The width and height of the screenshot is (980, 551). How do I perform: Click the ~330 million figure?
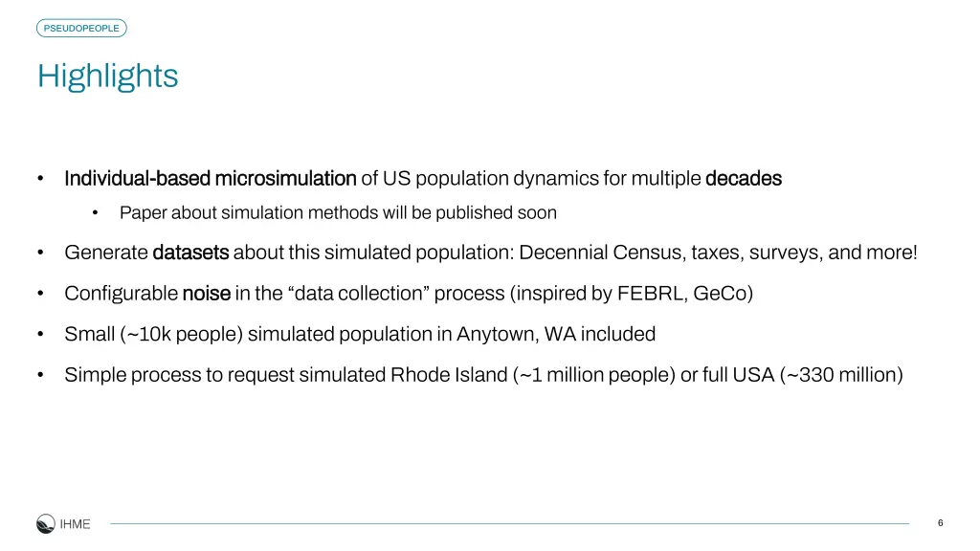point(841,375)
